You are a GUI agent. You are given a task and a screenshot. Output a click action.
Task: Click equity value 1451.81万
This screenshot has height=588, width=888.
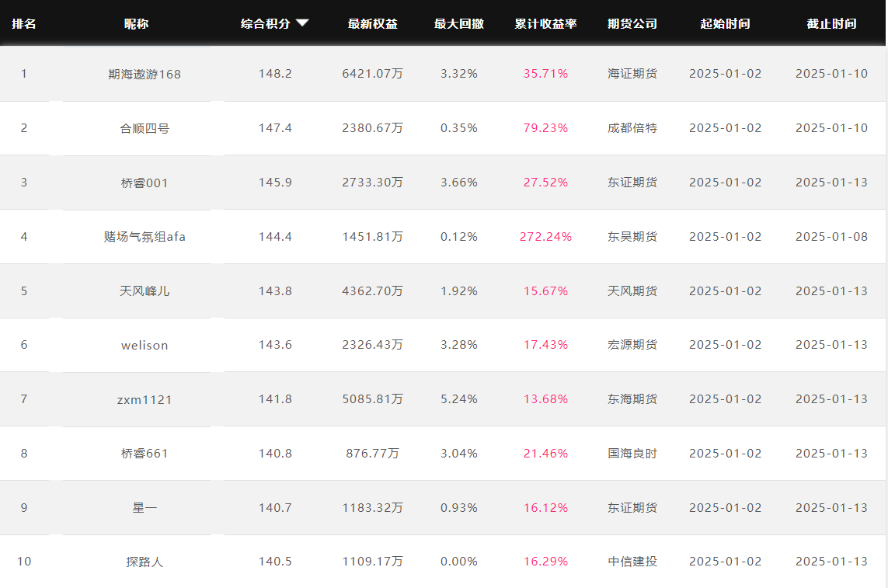pos(373,237)
